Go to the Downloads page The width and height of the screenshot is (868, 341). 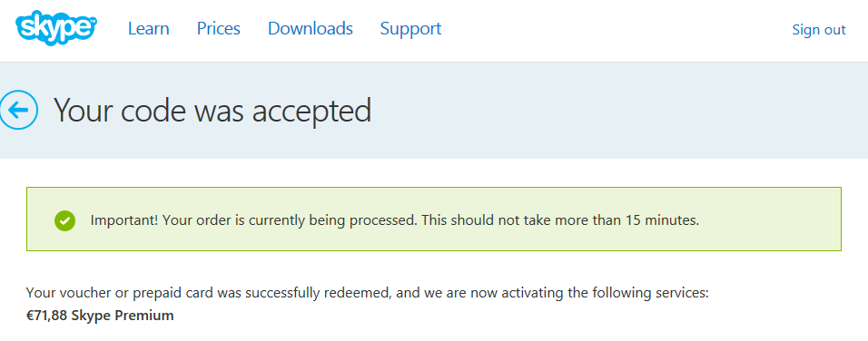310,29
